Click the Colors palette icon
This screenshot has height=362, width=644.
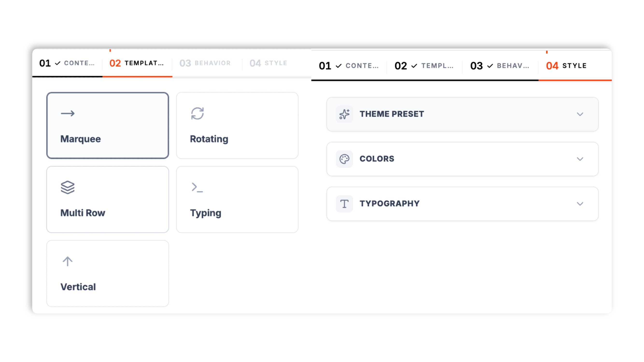point(344,159)
